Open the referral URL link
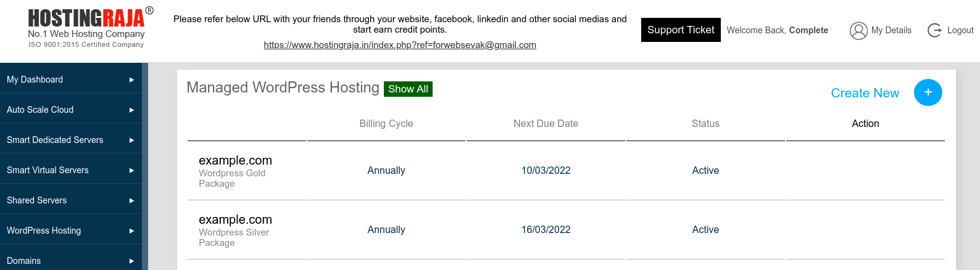Screen dimensions: 980x270 coord(400,45)
